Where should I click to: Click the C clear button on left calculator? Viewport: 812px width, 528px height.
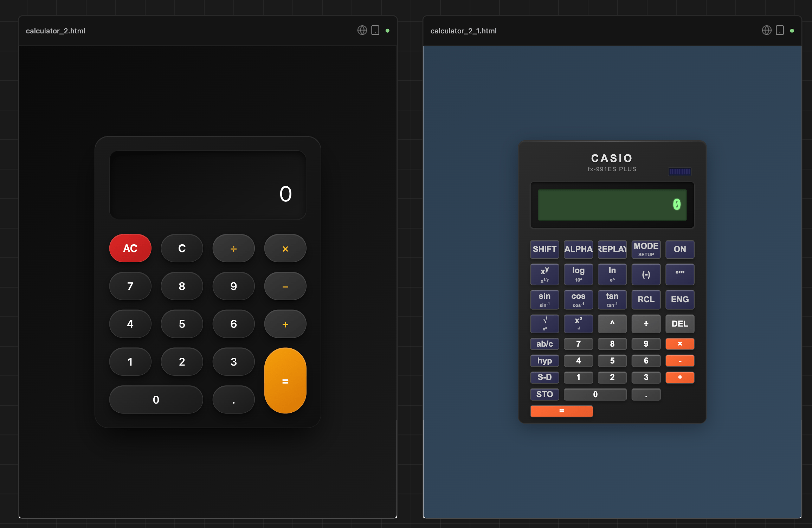(182, 248)
